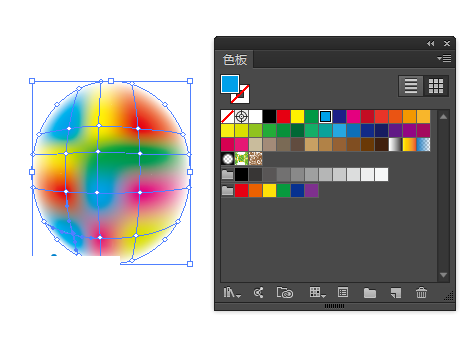This screenshot has width=474, height=361.
Task: Open the swatches panel flyout menu
Action: click(x=444, y=59)
